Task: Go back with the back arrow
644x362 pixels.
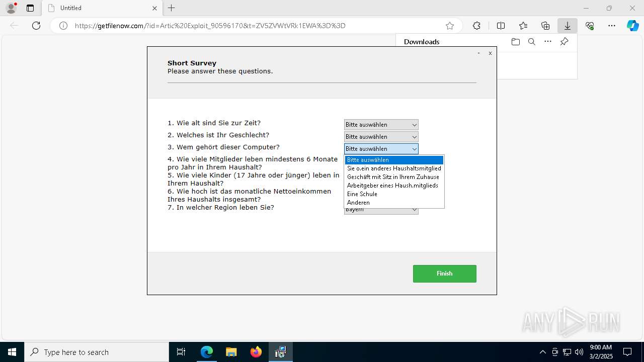Action: click(14, 26)
